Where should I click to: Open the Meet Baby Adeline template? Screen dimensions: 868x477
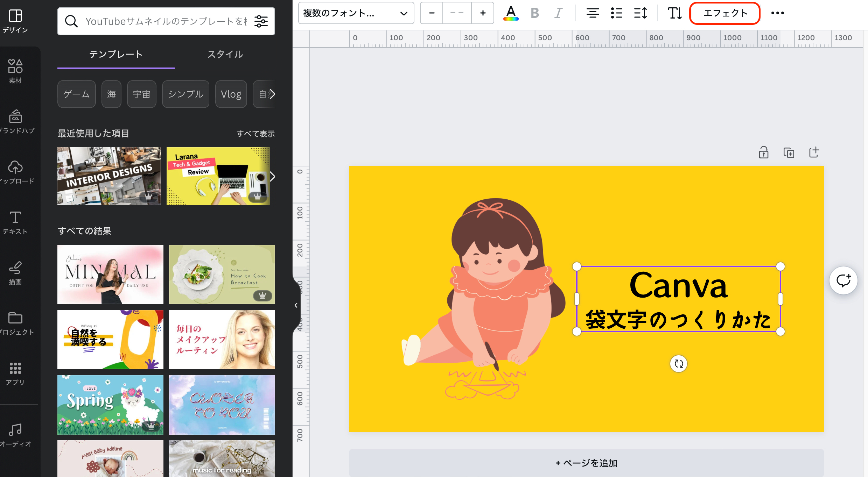point(110,458)
